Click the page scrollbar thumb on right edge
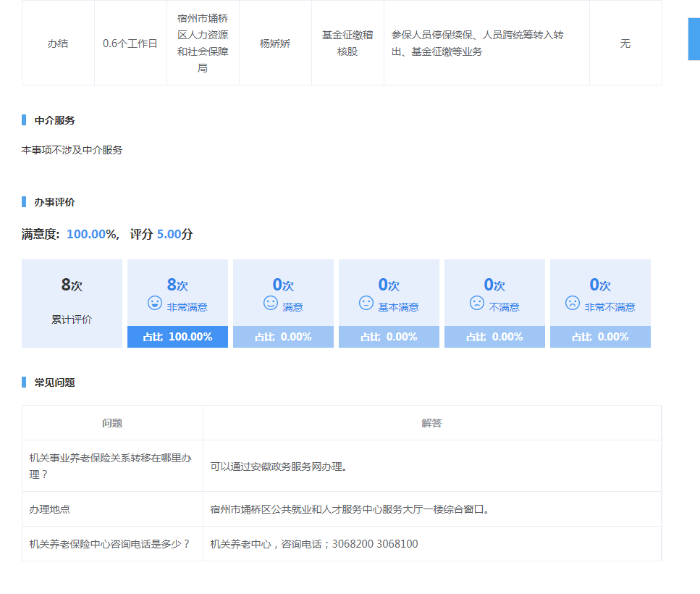The image size is (700, 594). tap(693, 39)
